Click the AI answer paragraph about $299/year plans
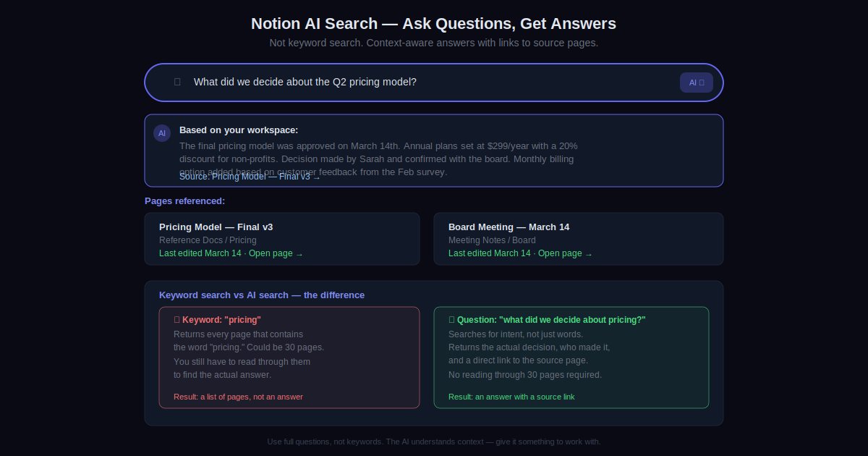 pos(378,153)
